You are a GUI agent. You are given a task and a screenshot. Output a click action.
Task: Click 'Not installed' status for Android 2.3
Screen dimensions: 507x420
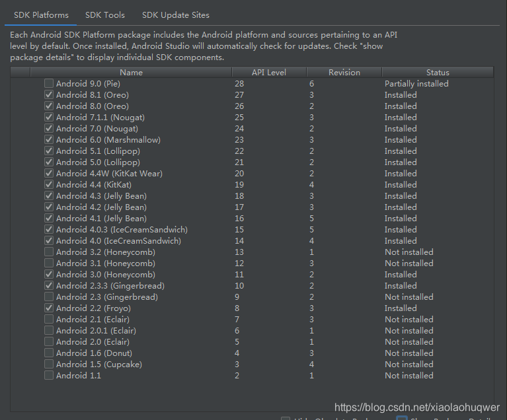409,297
